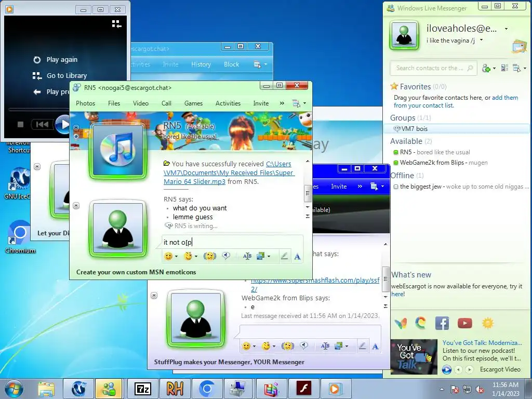Click text style A icon in RN5 chat

298,257
